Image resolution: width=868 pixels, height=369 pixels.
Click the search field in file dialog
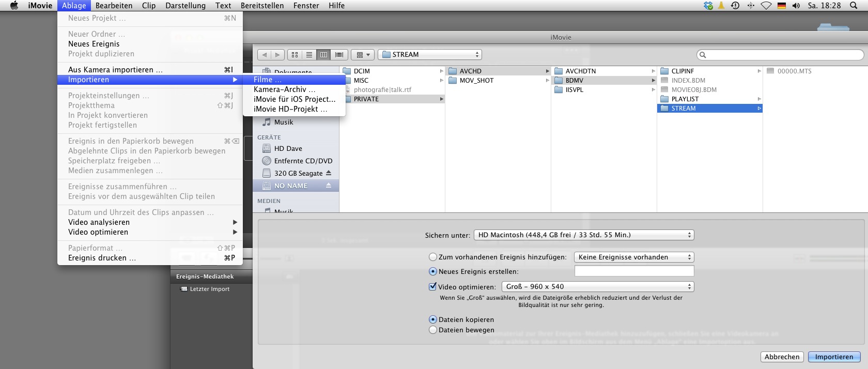click(x=780, y=55)
